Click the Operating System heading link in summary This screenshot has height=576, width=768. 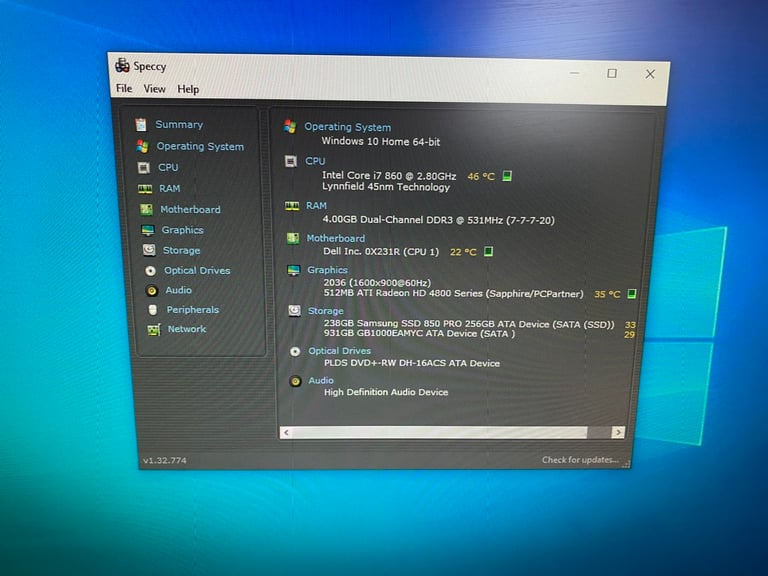click(348, 127)
